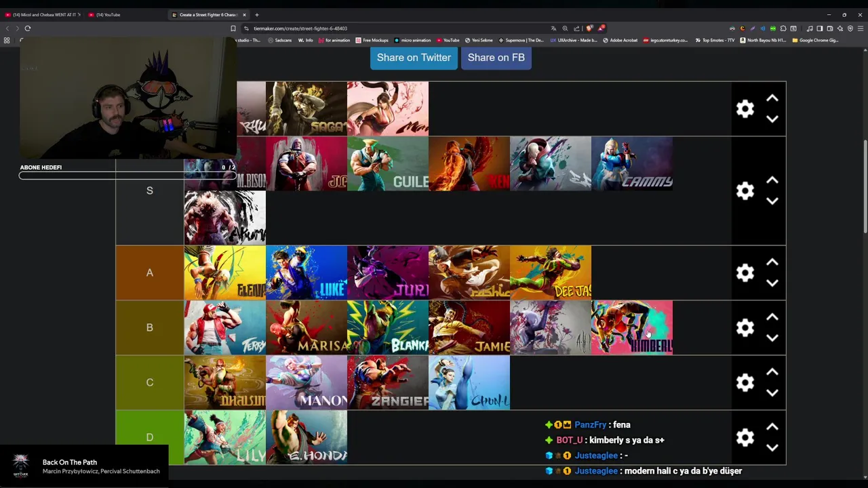Move the C tier row down

click(772, 393)
